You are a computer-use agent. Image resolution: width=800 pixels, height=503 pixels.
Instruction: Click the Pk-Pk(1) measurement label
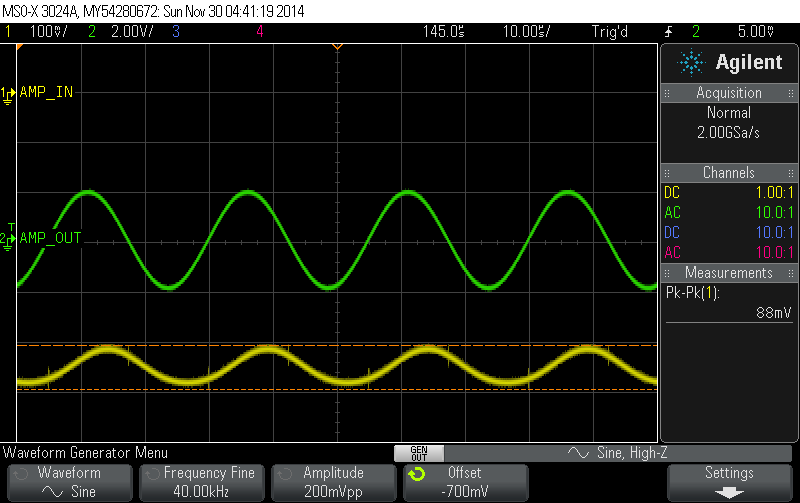[x=692, y=293]
